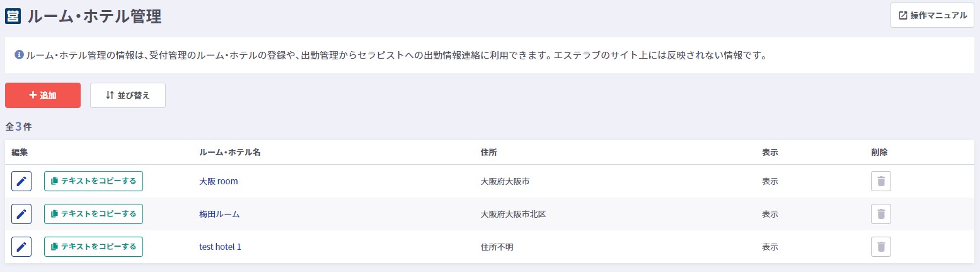The image size is (980, 272).
Task: Delete 梅田ルーム using the trash icon
Action: click(880, 214)
